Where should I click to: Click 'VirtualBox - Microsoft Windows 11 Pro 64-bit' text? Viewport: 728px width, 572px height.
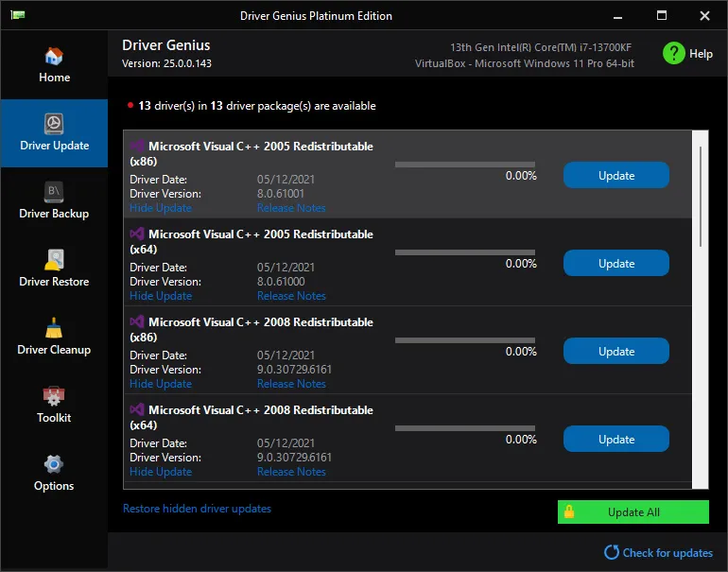point(524,63)
